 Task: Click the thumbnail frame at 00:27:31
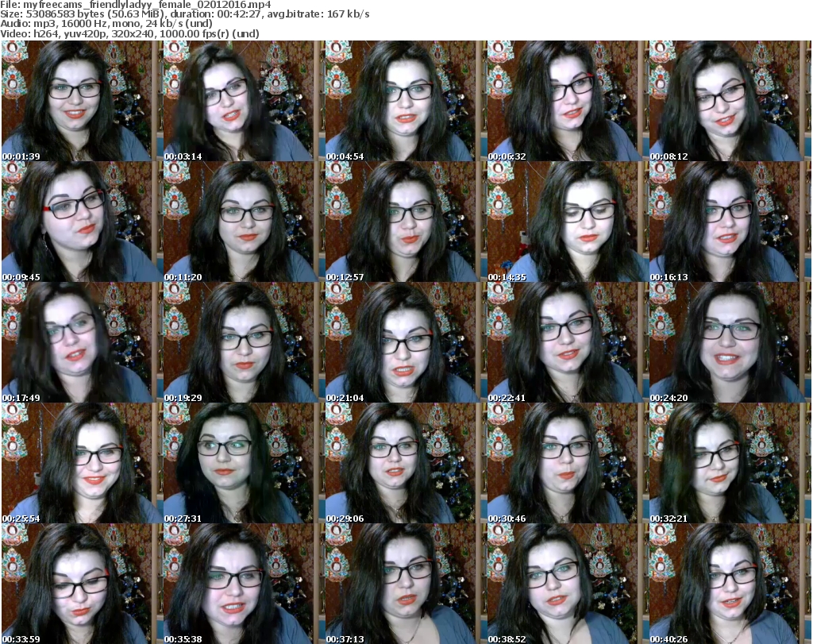[x=244, y=463]
